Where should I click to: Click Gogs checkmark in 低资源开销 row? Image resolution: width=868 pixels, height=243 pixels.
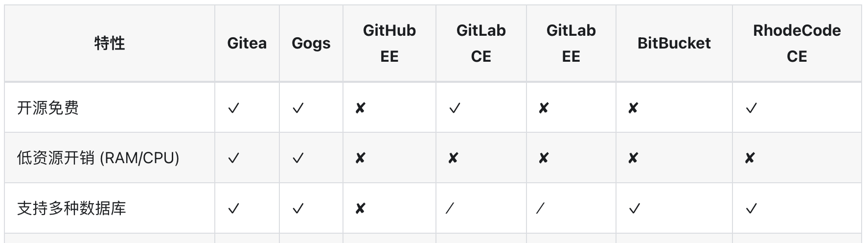pos(297,158)
